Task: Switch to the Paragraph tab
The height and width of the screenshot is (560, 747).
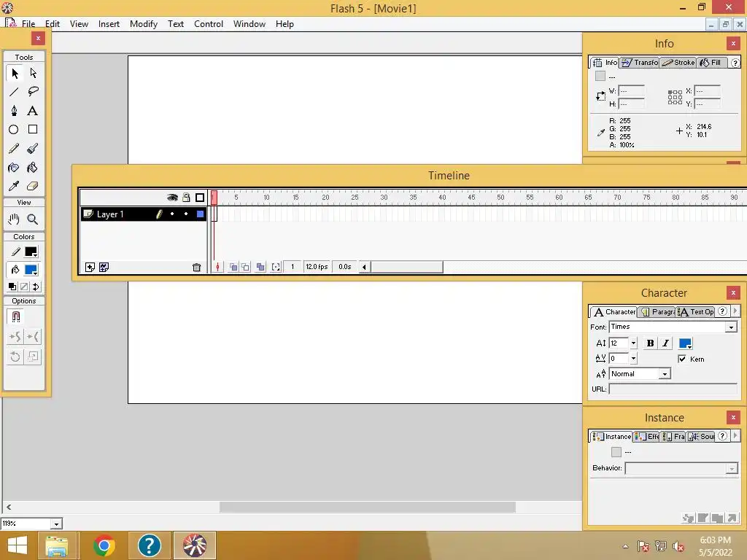Action: click(657, 312)
